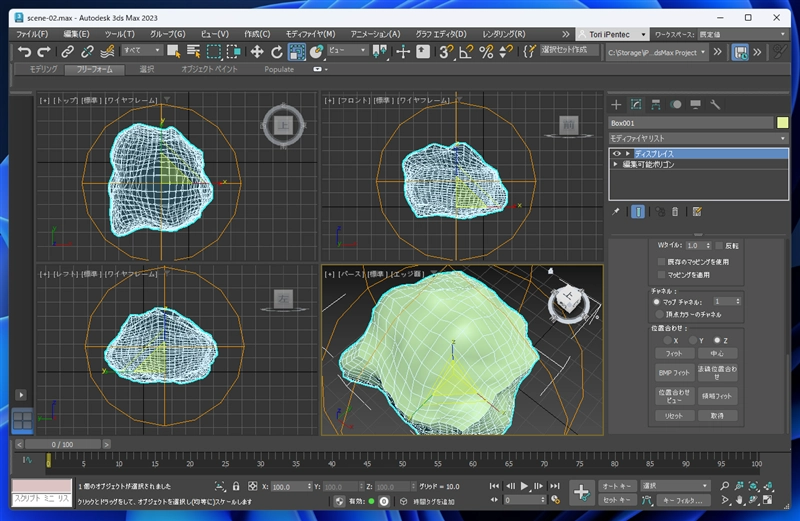Open the レンダリング(R) menu

click(504, 34)
